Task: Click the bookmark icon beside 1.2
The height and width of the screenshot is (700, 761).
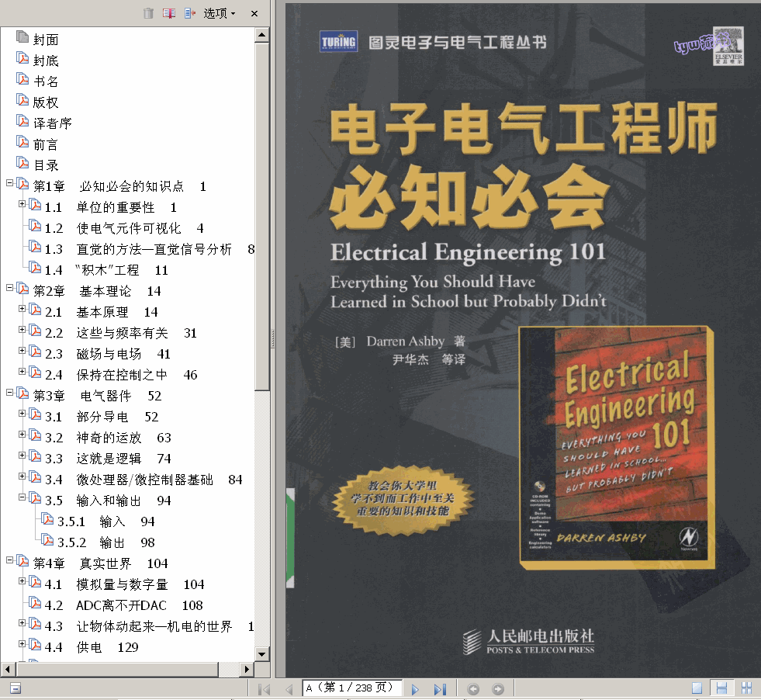Action: tap(34, 226)
